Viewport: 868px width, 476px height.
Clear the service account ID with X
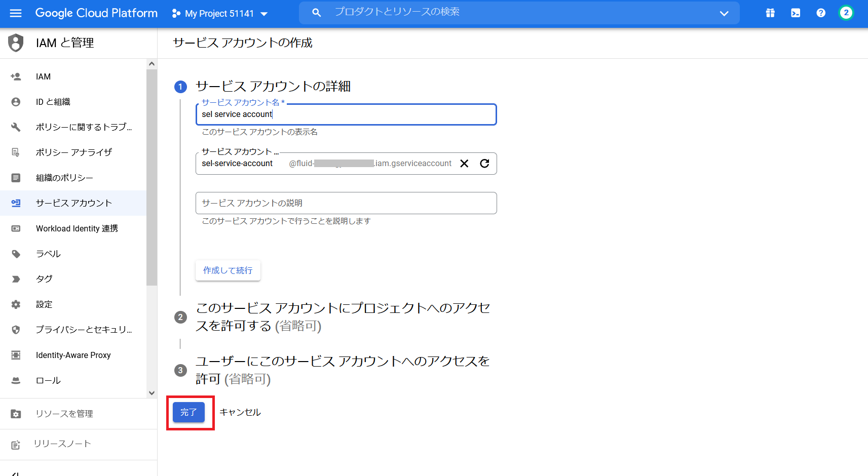point(464,164)
